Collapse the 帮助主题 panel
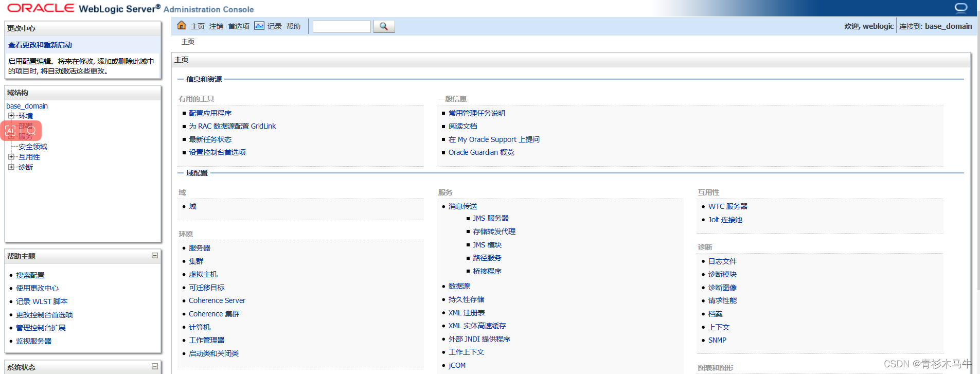This screenshot has width=980, height=374. tap(155, 256)
